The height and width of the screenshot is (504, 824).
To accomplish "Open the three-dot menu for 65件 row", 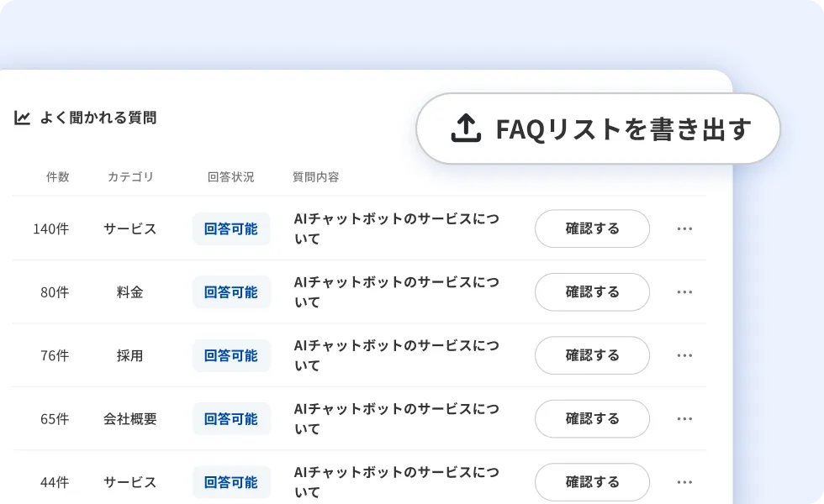I will [684, 419].
